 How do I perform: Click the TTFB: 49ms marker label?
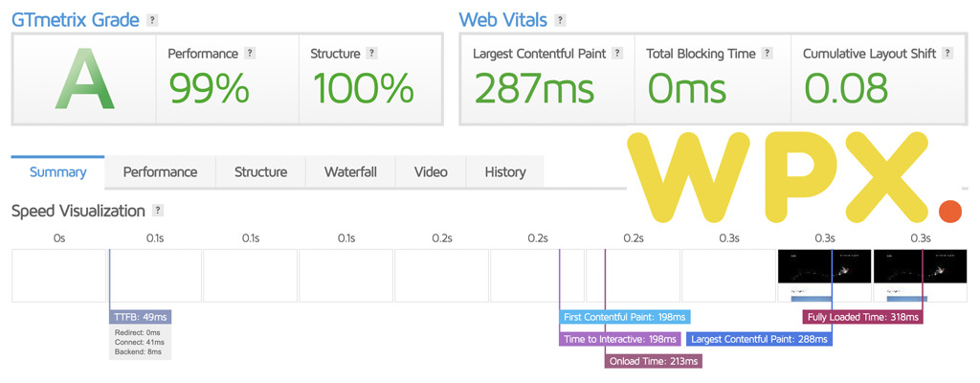tap(140, 317)
